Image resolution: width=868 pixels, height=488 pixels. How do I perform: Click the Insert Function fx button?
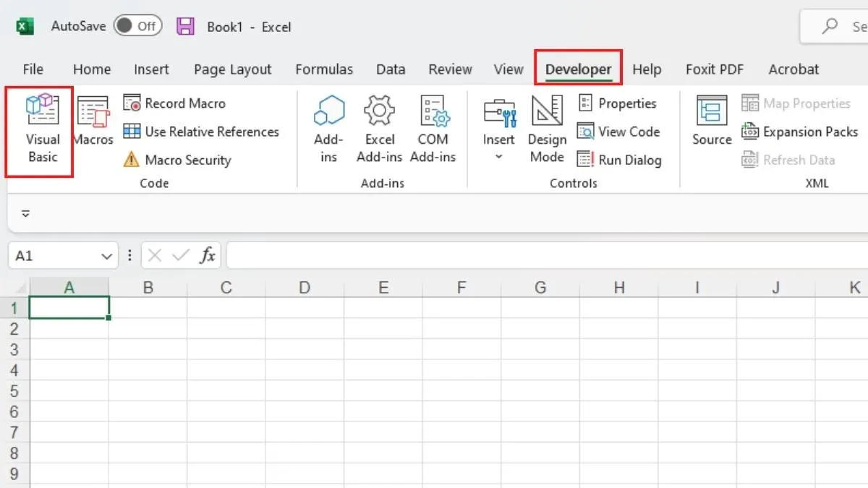point(208,255)
